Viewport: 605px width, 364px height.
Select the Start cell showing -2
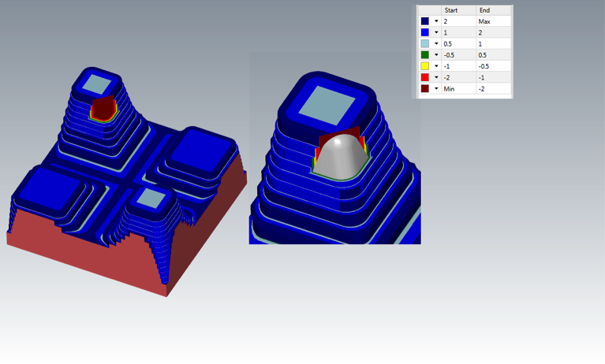point(458,77)
